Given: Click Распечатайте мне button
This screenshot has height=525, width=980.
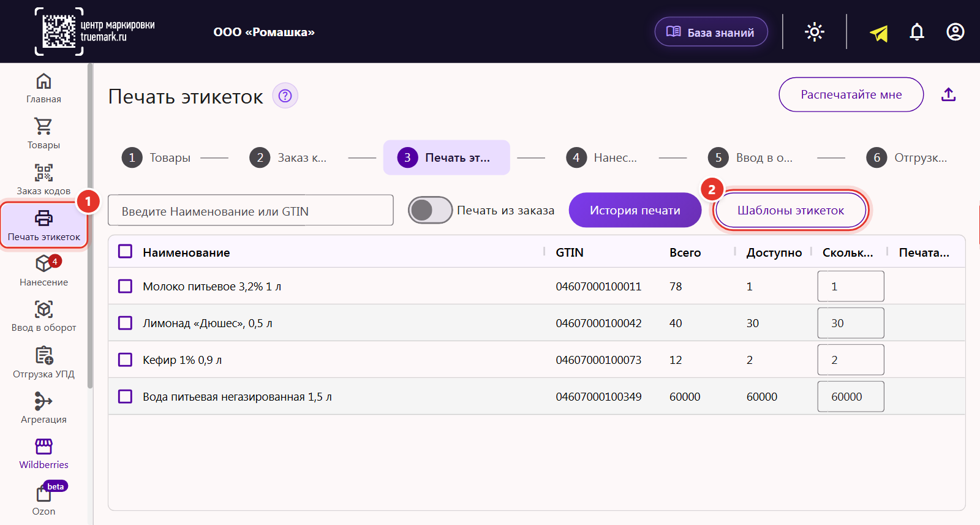Looking at the screenshot, I should 851,94.
